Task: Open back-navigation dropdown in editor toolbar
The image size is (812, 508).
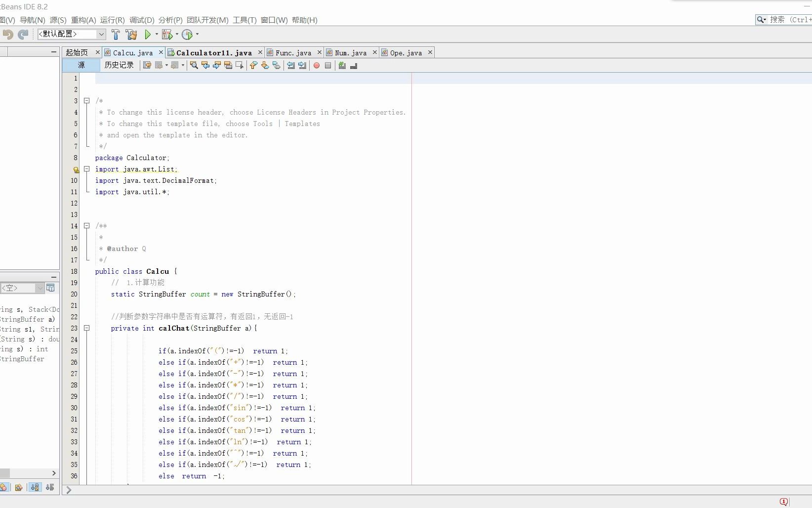Action: (x=166, y=65)
